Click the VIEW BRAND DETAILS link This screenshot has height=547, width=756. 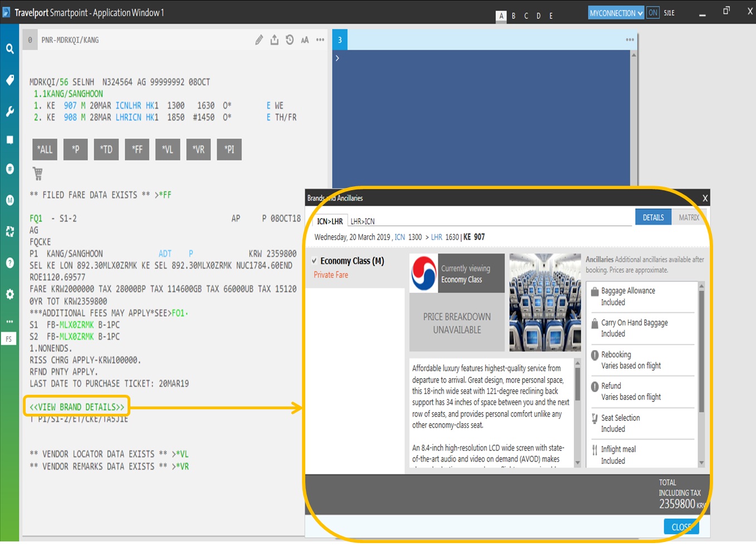77,407
